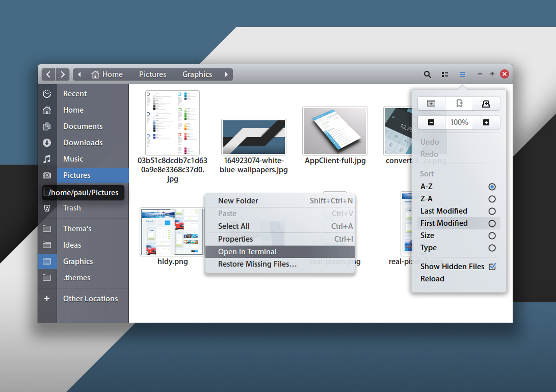Click the Downloads arrow icon in sidebar
556x392 pixels.
(47, 143)
